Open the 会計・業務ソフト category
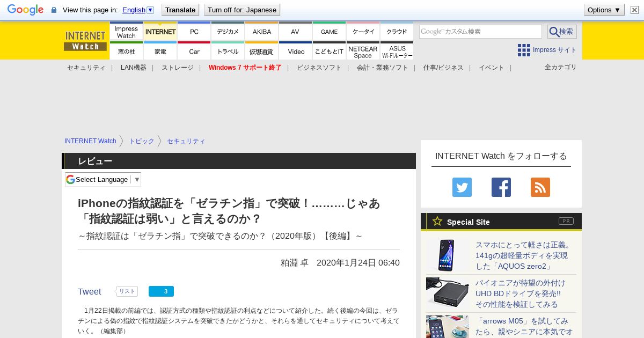 tap(383, 68)
